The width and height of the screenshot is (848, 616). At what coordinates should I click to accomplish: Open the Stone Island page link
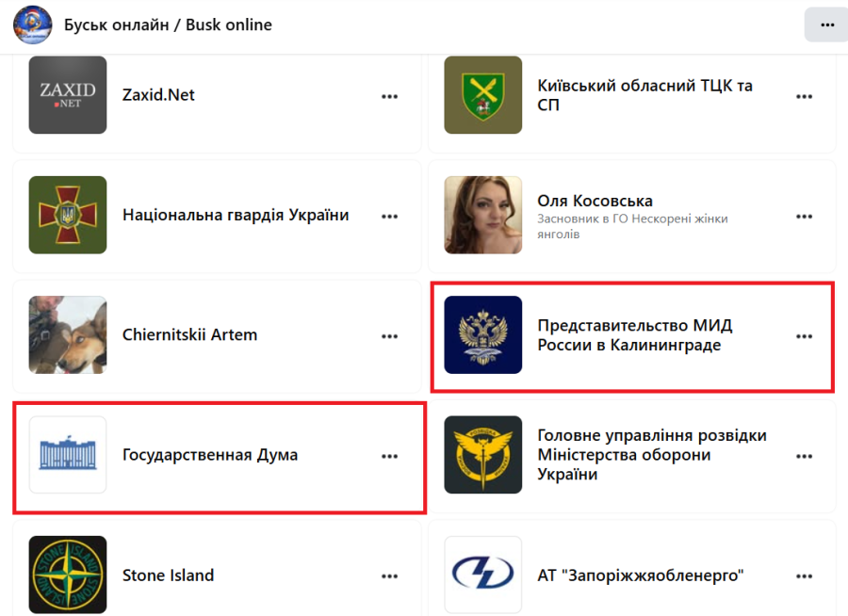coord(169,575)
